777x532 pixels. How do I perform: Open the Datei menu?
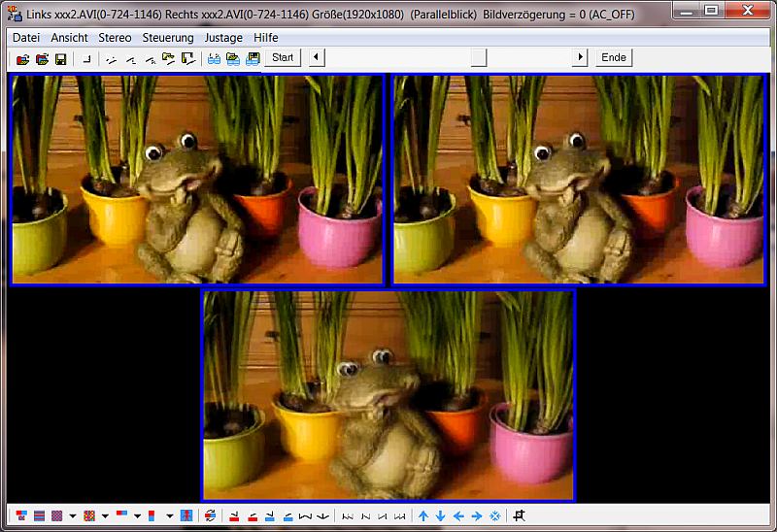(x=26, y=38)
